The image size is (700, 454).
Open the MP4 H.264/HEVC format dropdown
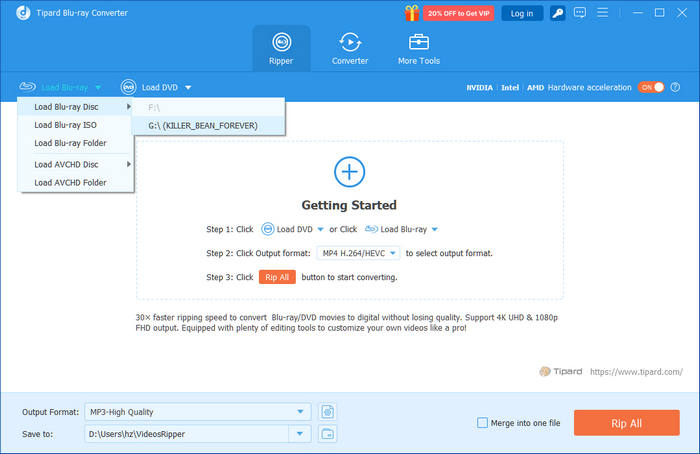tap(358, 253)
